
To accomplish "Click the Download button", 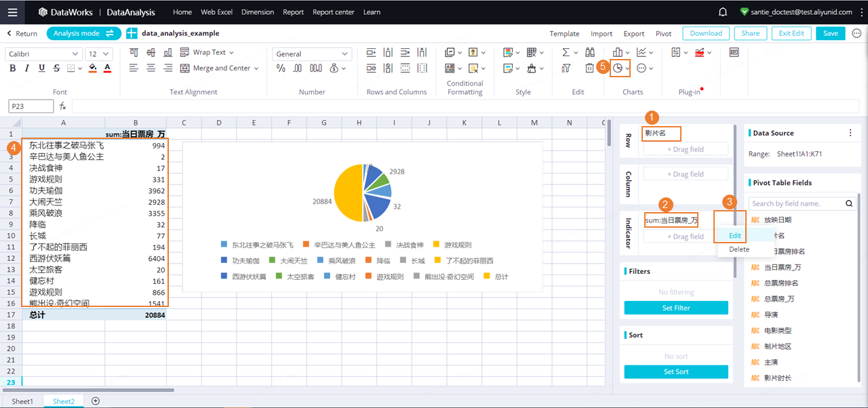I will pyautogui.click(x=706, y=33).
